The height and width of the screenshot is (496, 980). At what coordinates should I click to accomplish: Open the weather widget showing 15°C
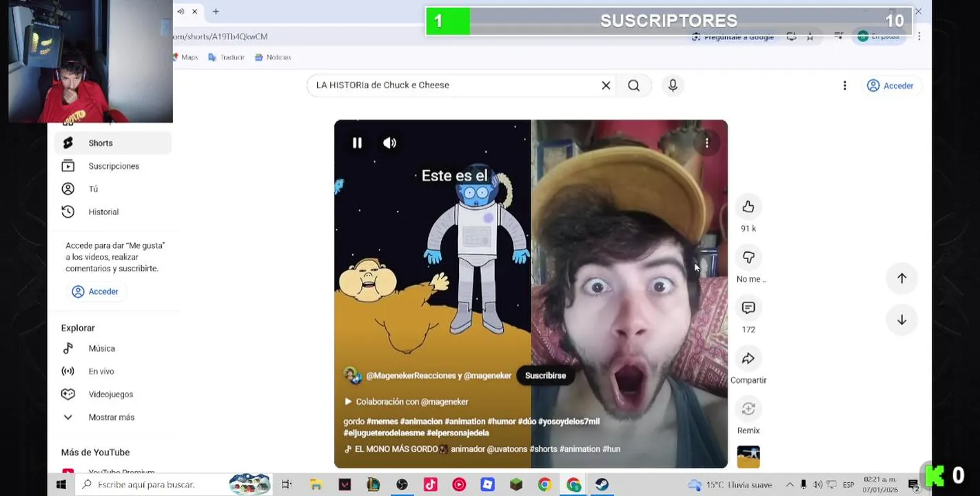[x=731, y=485]
